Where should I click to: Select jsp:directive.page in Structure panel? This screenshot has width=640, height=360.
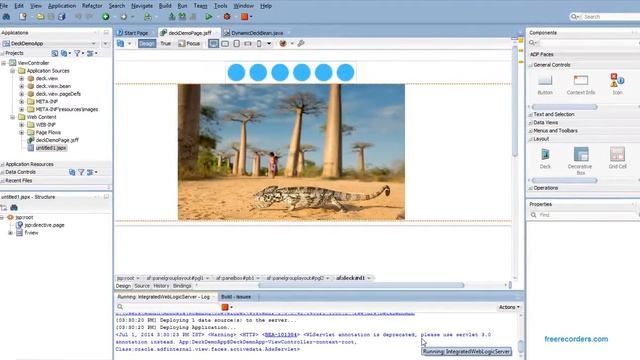[44, 225]
